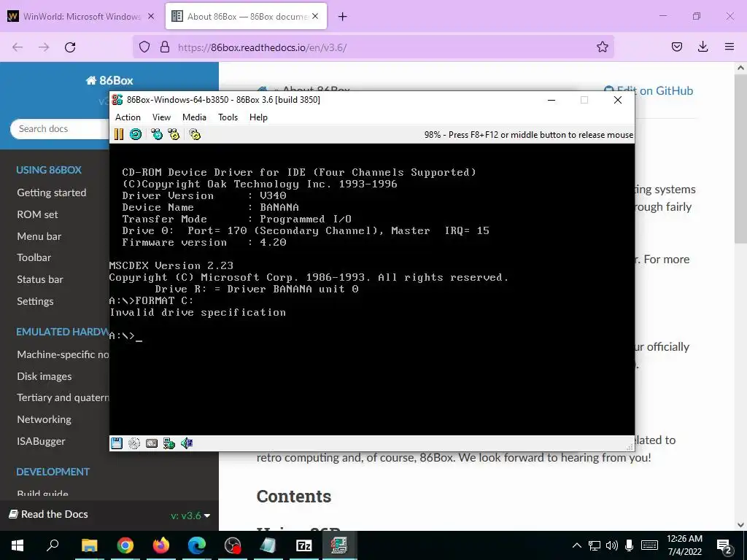The image size is (747, 560).
Task: Open Windows taskbar search
Action: click(53, 545)
